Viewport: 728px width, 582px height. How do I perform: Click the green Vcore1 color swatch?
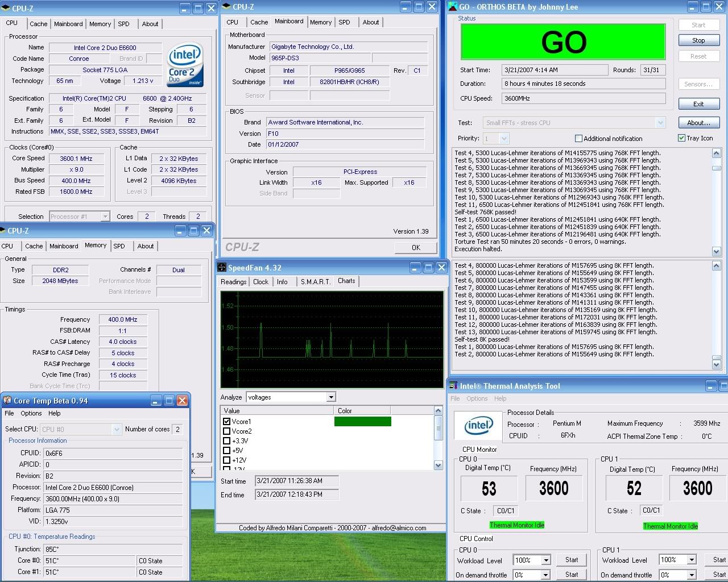click(362, 421)
